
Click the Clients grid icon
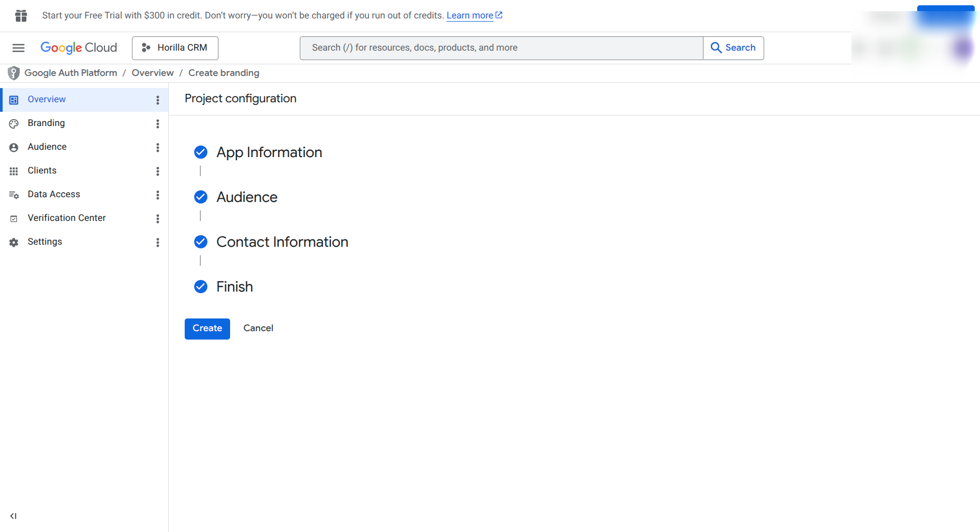[x=14, y=171]
